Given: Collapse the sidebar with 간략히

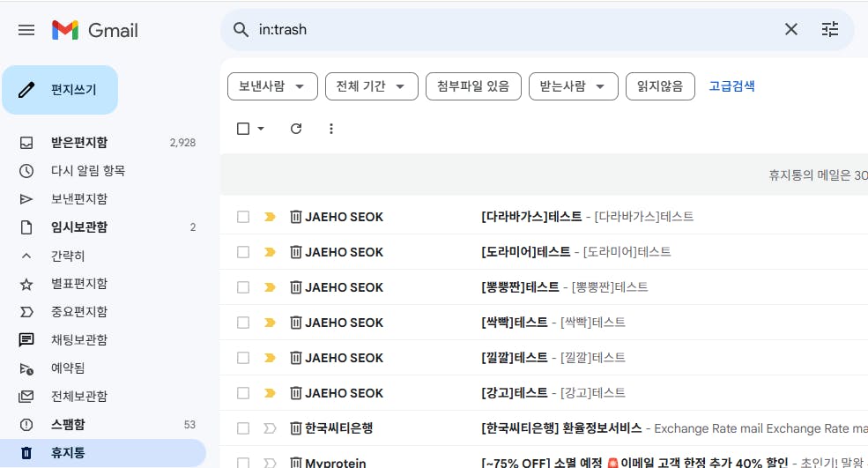Looking at the screenshot, I should click(68, 256).
